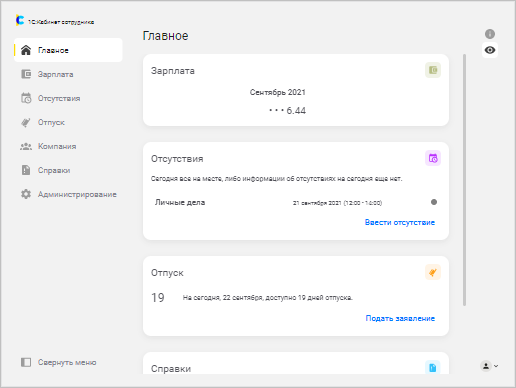Click the home icon next to Главное
This screenshot has width=516, height=388.
click(26, 50)
